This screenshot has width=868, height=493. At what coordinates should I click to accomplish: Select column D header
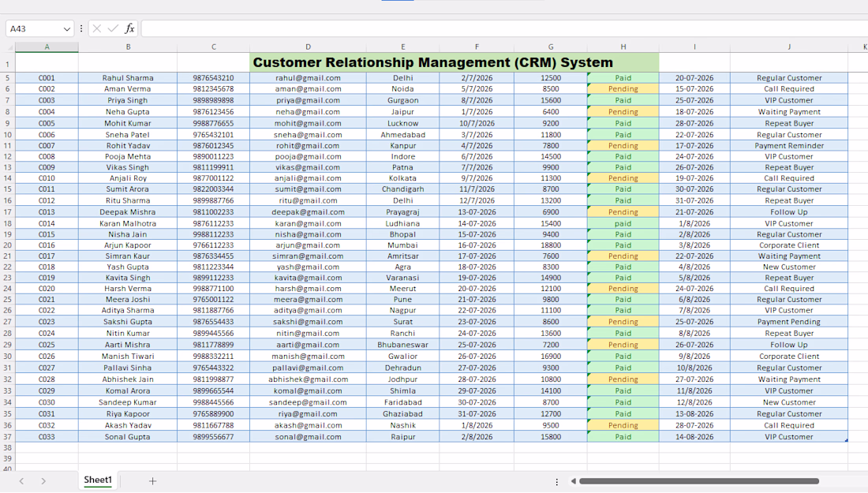(x=308, y=47)
